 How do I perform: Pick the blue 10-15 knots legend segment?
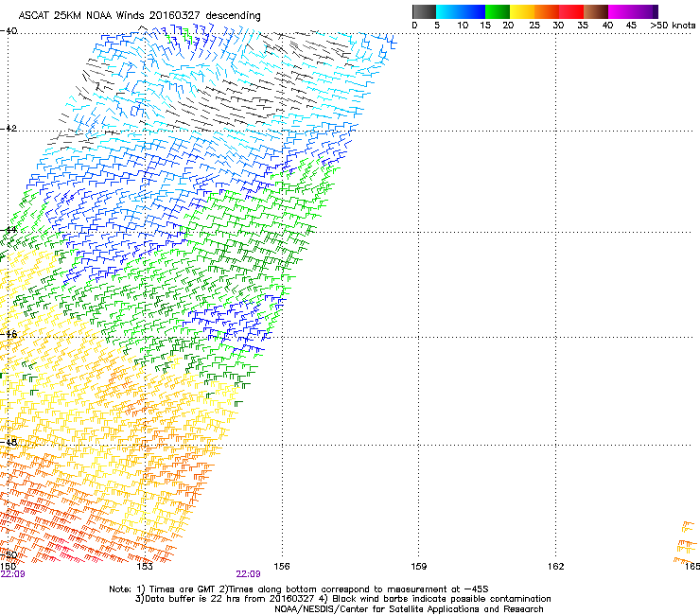pos(473,11)
